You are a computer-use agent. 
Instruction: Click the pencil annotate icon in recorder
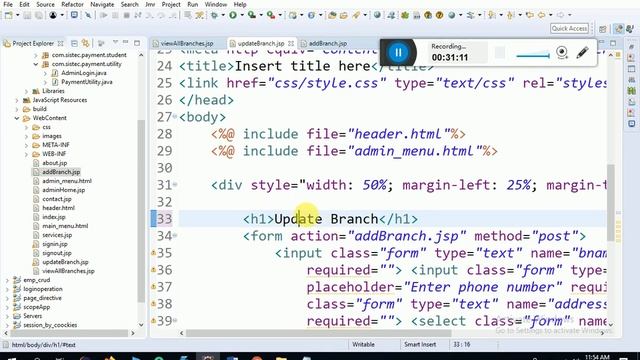pyautogui.click(x=582, y=52)
